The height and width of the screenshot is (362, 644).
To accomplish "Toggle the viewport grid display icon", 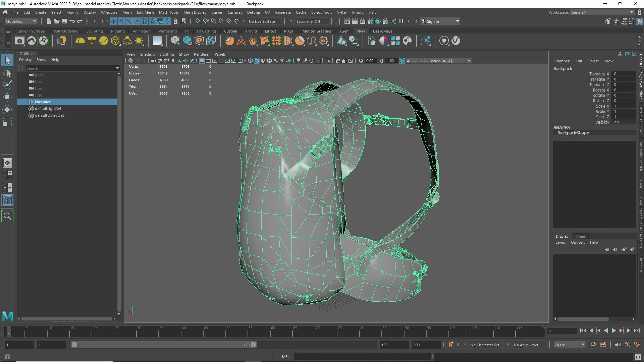I will point(202,61).
